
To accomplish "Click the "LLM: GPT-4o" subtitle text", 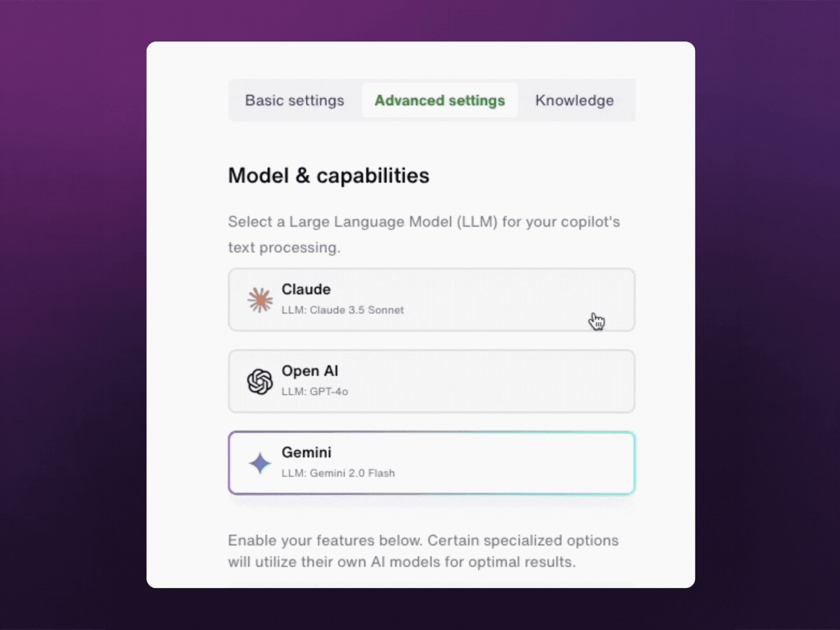I will pyautogui.click(x=315, y=391).
